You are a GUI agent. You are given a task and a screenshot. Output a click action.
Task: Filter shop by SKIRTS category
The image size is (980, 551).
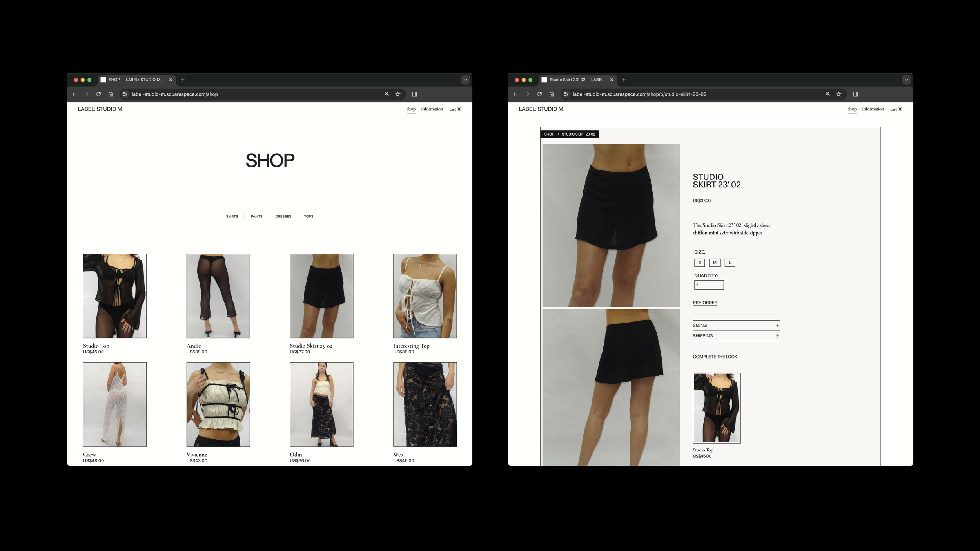pyautogui.click(x=232, y=216)
